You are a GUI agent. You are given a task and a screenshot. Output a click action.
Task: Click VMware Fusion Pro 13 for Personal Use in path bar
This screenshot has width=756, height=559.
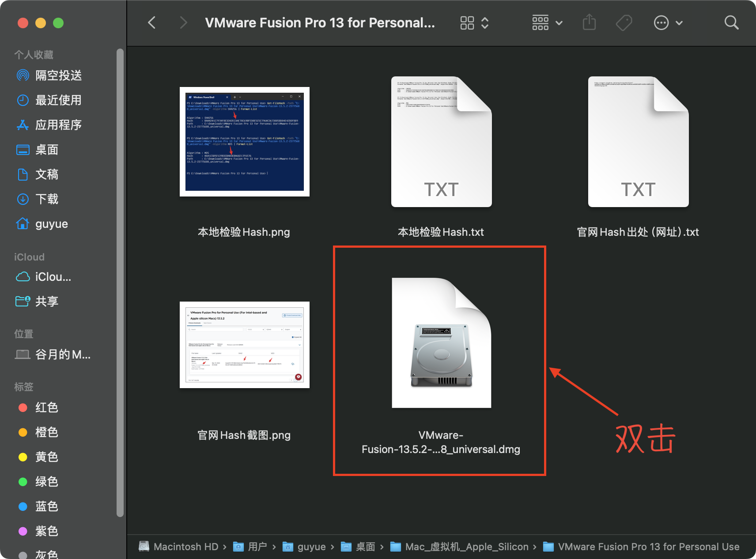coord(641,547)
